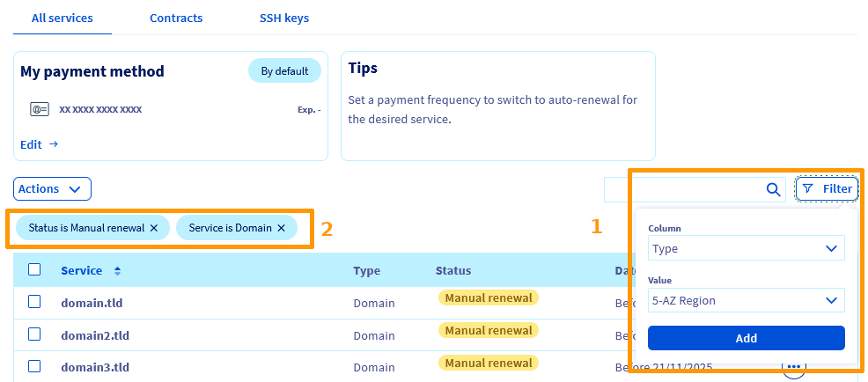The width and height of the screenshot is (868, 382).
Task: Click the Domain type cell for domain2.tld
Action: click(x=374, y=335)
